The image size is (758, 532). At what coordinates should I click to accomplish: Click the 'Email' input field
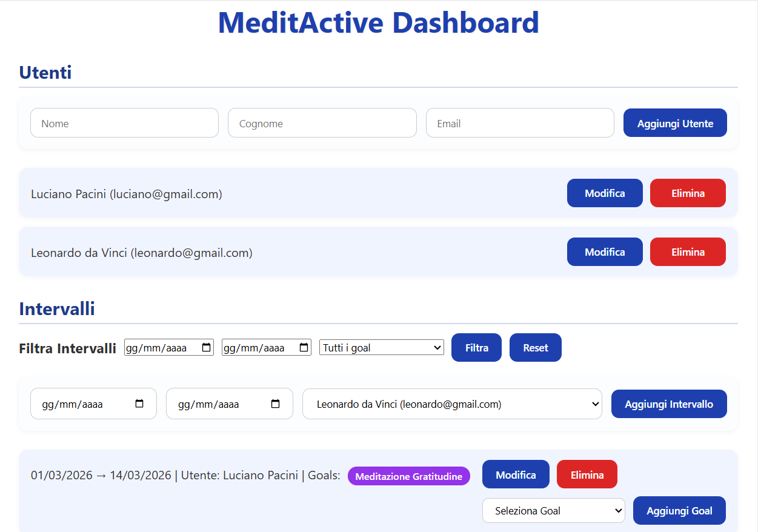click(520, 122)
